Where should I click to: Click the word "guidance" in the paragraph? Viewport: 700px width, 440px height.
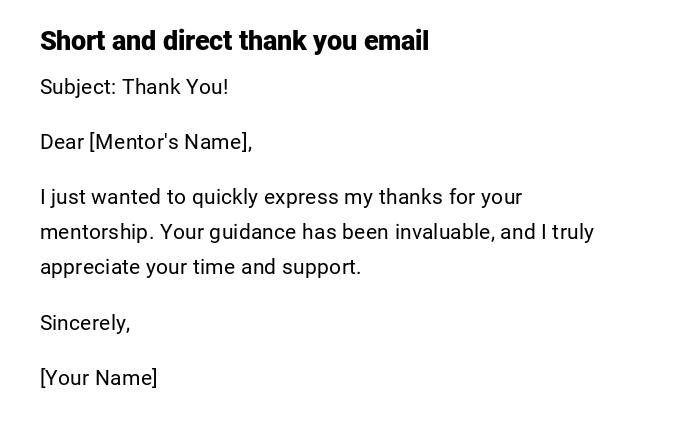[x=254, y=232]
